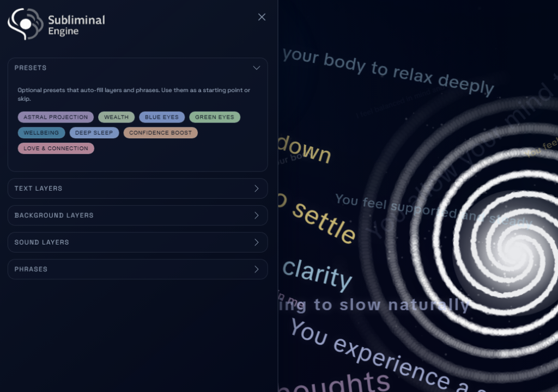Pick the Confidence Boost preset
Screen dimensions: 558x392
160,133
